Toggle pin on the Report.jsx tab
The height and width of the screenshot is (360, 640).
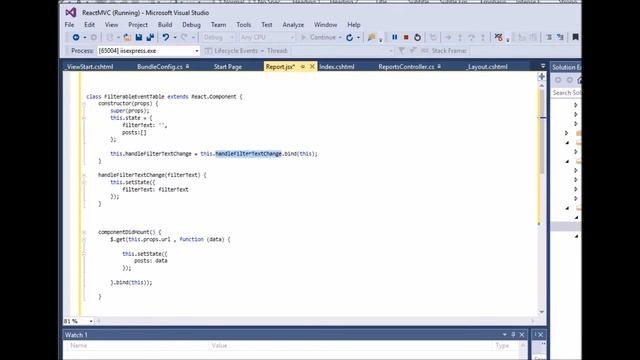[x=303, y=67]
